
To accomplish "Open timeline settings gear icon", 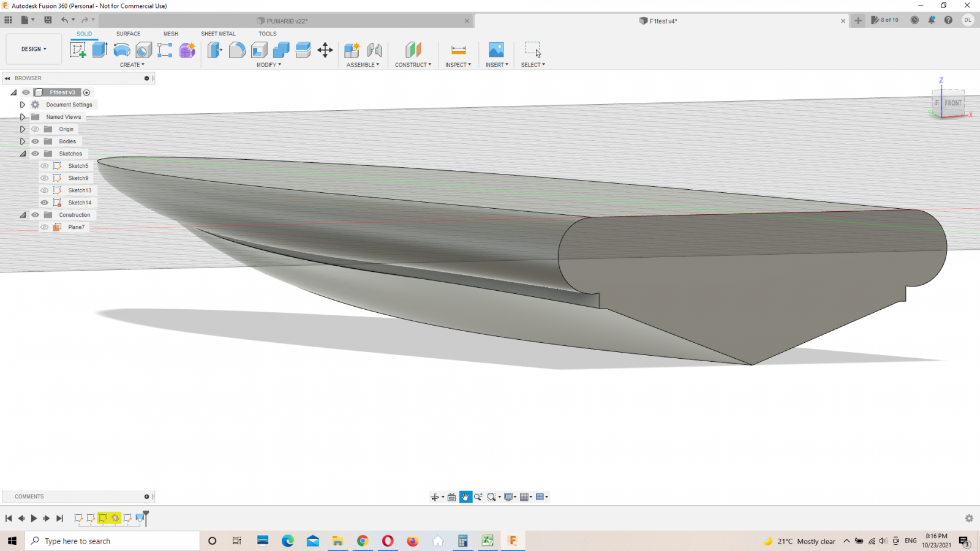I will pyautogui.click(x=969, y=519).
